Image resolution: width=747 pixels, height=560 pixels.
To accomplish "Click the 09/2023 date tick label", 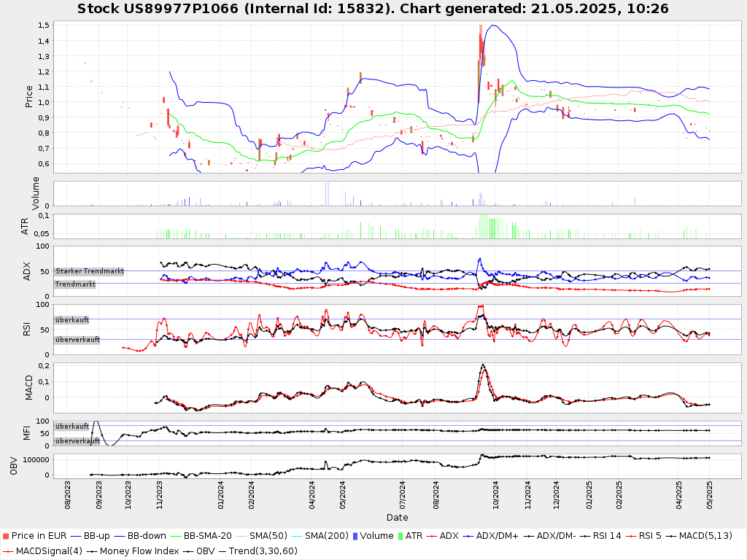I will (x=98, y=495).
